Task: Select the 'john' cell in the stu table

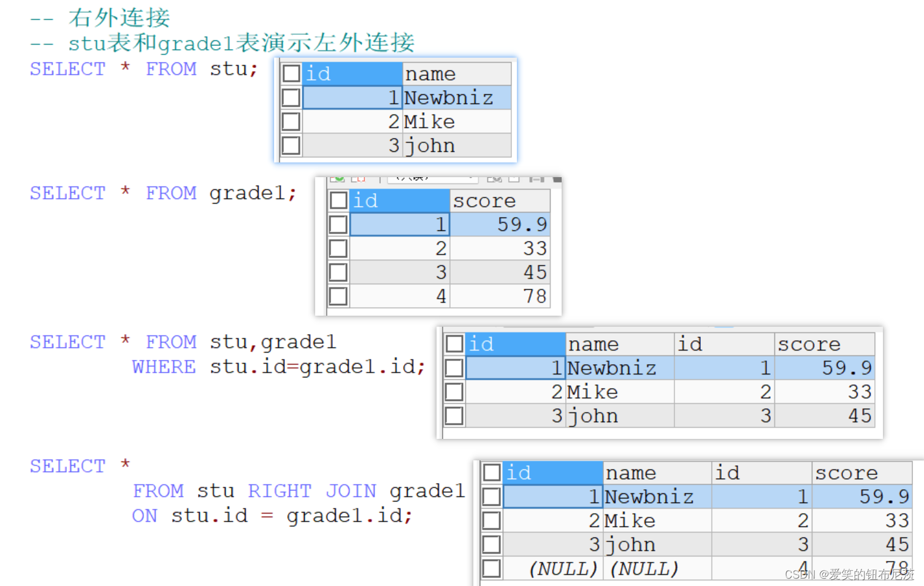Action: click(x=457, y=145)
